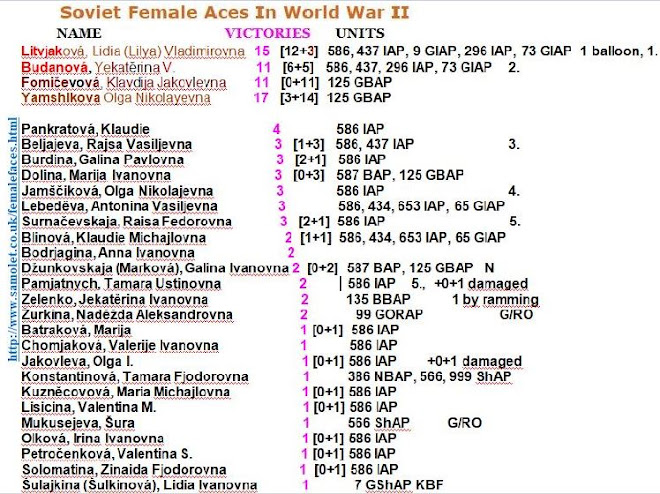Click units '587 BAP, 125 GBAP' for Dolina
Image resolution: width=660 pixels, height=494 pixels.
tap(400, 175)
